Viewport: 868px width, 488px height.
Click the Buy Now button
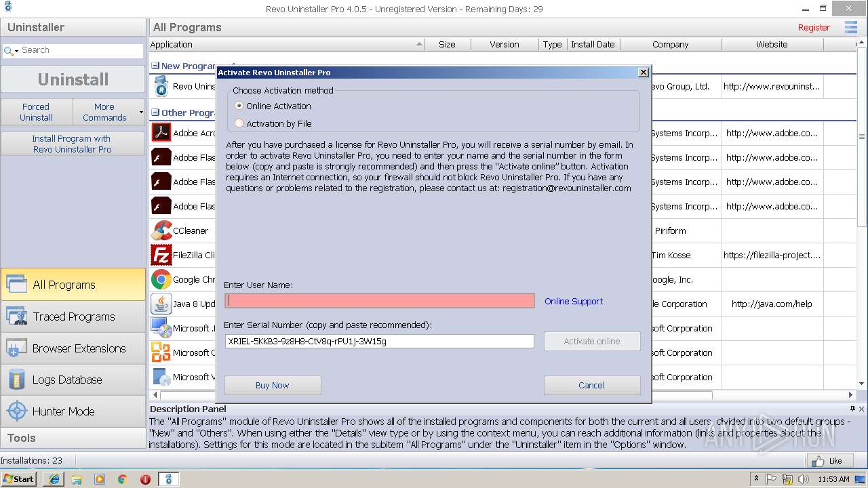pos(273,385)
